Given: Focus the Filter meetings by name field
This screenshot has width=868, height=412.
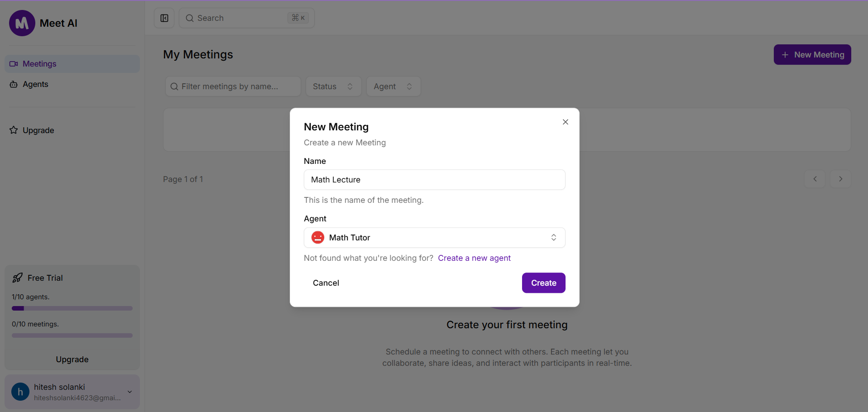Looking at the screenshot, I should click(233, 86).
